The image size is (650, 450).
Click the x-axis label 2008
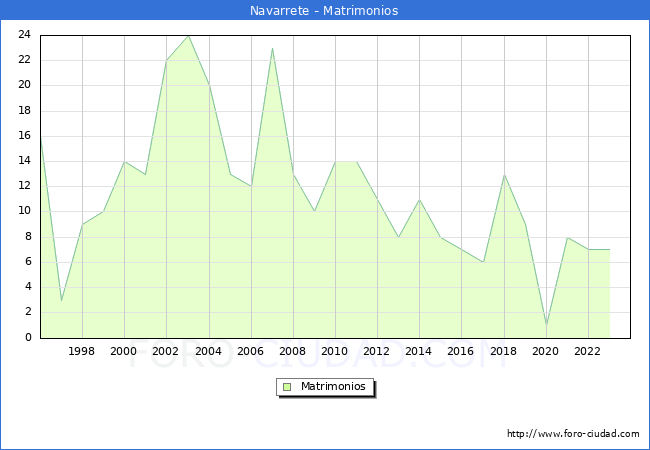click(x=293, y=351)
